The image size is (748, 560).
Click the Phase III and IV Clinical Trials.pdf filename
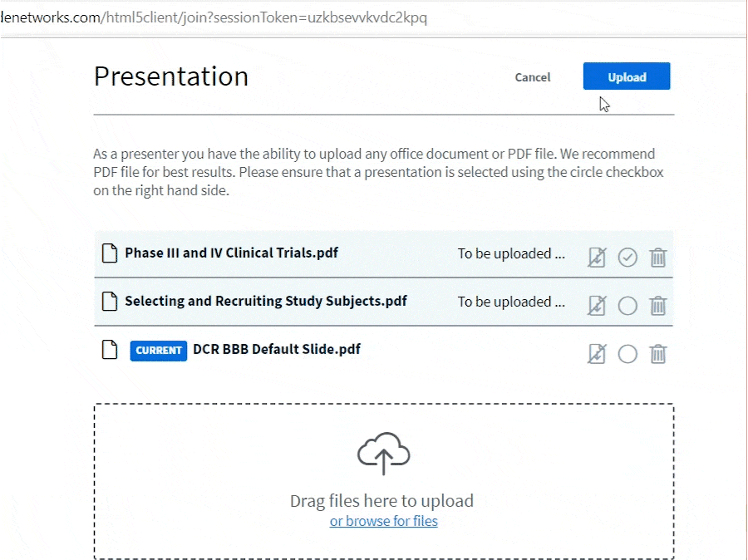tap(231, 253)
